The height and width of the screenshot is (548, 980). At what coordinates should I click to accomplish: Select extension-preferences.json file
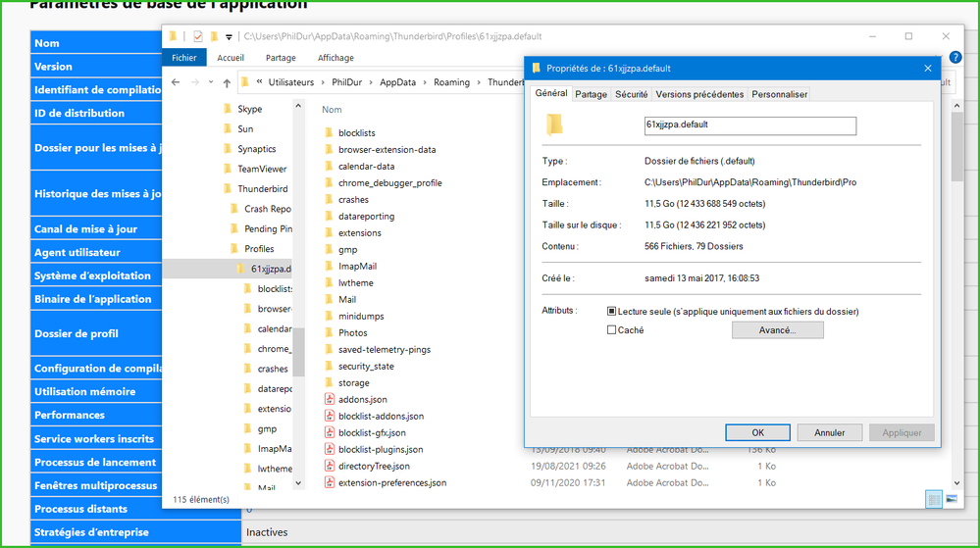(391, 482)
